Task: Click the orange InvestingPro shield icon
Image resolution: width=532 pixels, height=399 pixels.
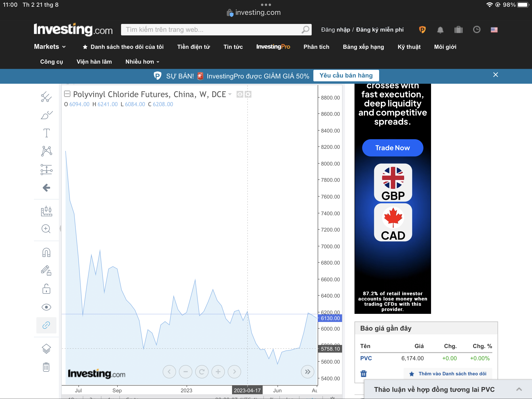Action: pos(422,30)
